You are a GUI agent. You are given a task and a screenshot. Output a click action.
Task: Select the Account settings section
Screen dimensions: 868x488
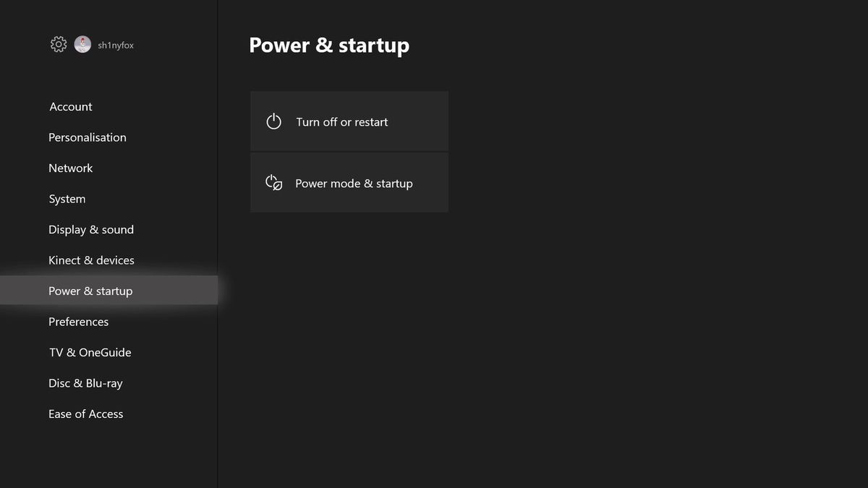click(70, 106)
